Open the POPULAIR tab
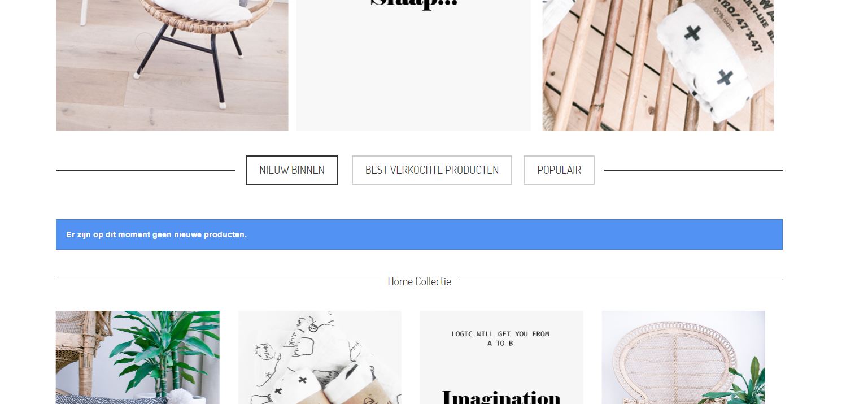 [x=559, y=170]
